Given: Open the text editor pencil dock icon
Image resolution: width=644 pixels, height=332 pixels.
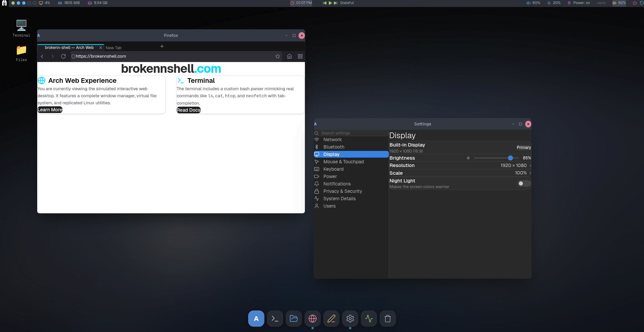Looking at the screenshot, I should (331, 319).
